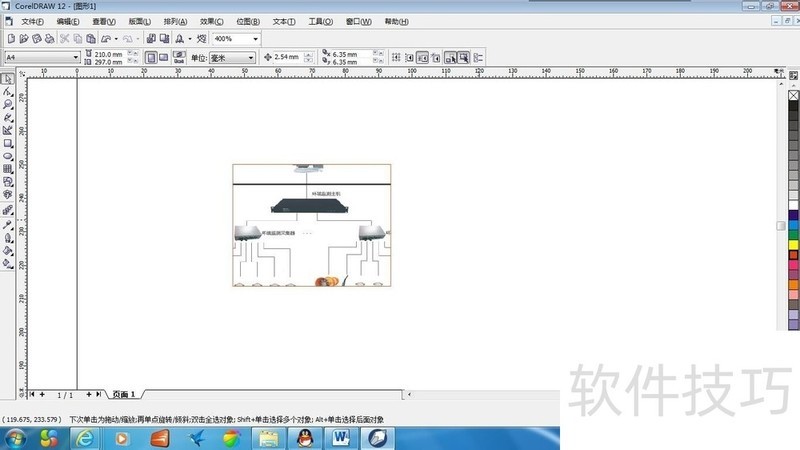Pick the yellow color swatch in palette
The width and height of the screenshot is (800, 450).
pos(793,244)
